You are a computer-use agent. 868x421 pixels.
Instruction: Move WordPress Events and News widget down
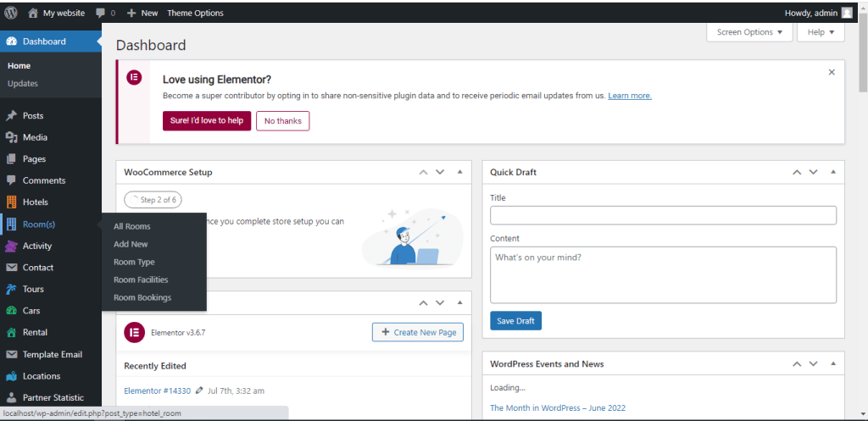pyautogui.click(x=813, y=363)
